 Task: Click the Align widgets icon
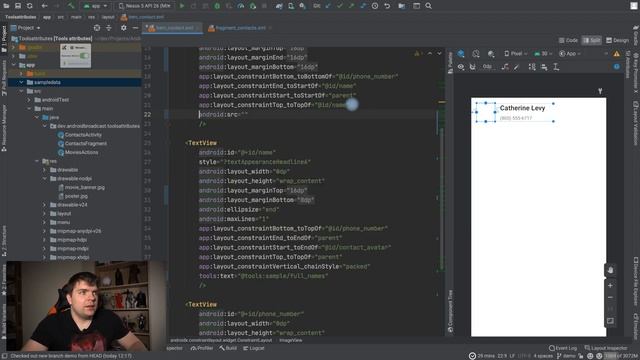click(544, 67)
